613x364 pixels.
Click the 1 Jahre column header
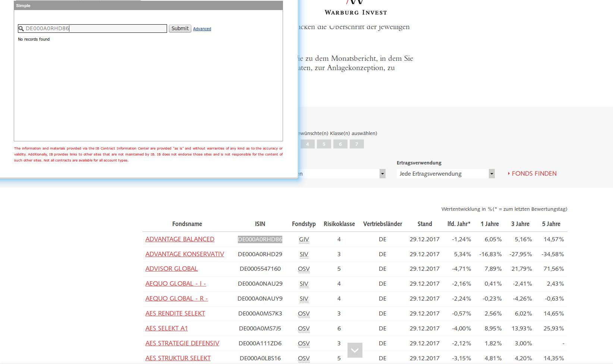tap(490, 224)
